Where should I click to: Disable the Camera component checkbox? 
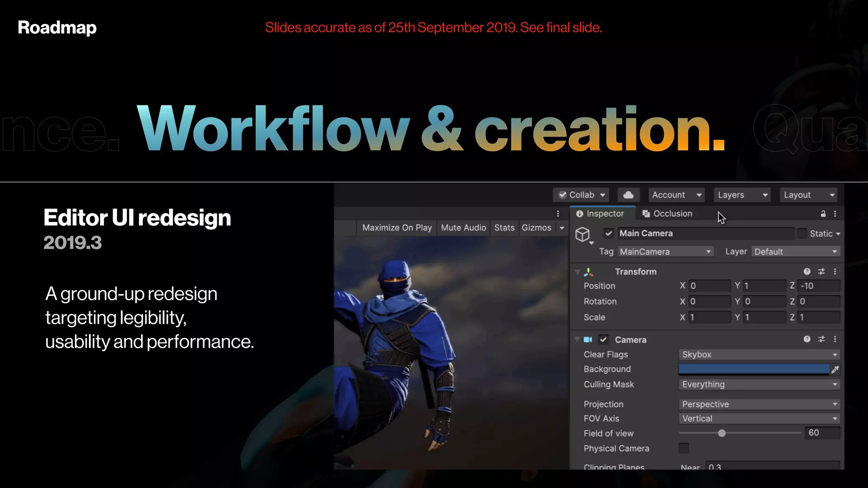click(x=604, y=340)
